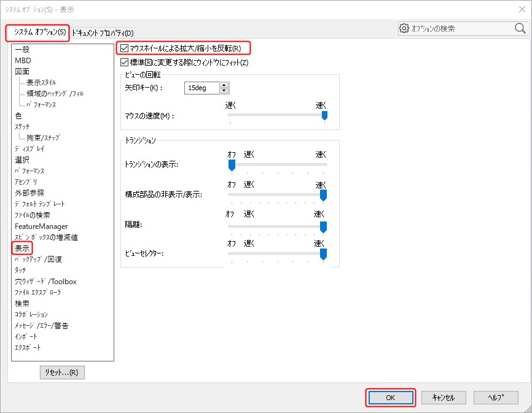532x413 pixels.
Task: Open ヘルプ button
Action: [495, 398]
